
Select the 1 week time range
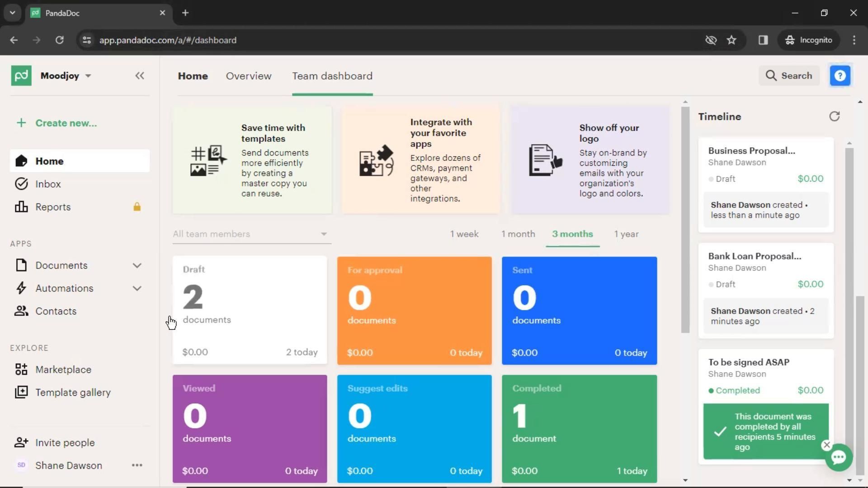[464, 234]
